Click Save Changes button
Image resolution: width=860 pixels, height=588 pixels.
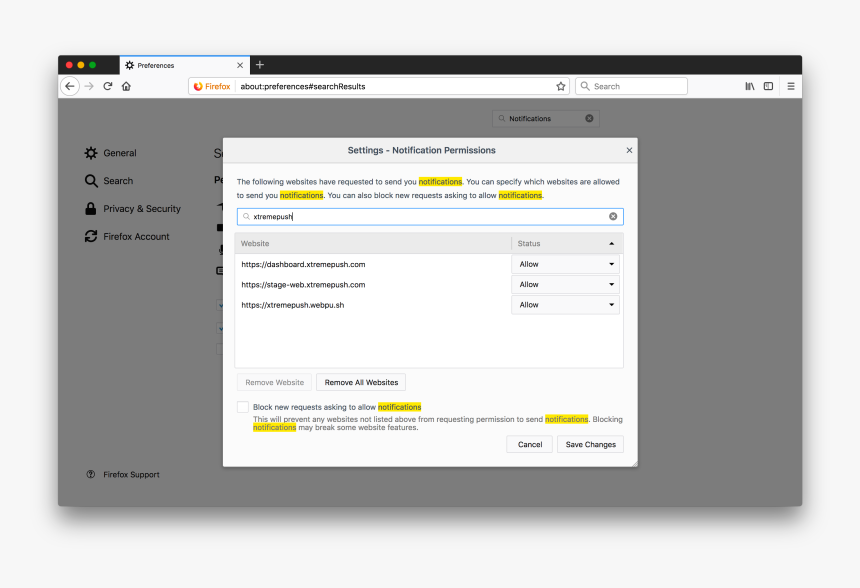pyautogui.click(x=591, y=444)
